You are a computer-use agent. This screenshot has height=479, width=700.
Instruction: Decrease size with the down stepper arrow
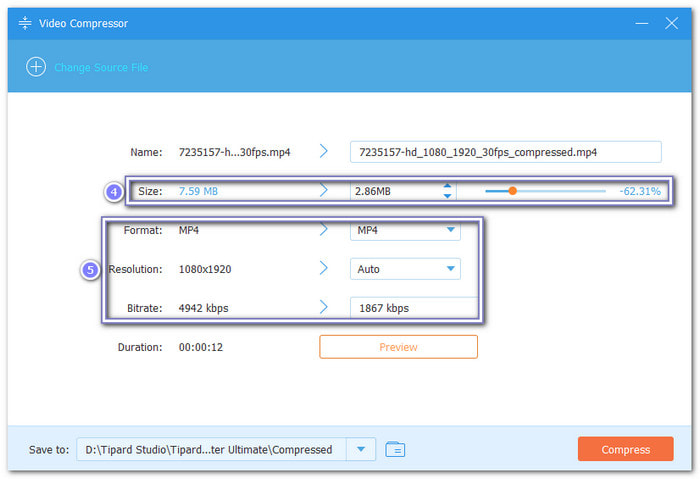coord(447,196)
